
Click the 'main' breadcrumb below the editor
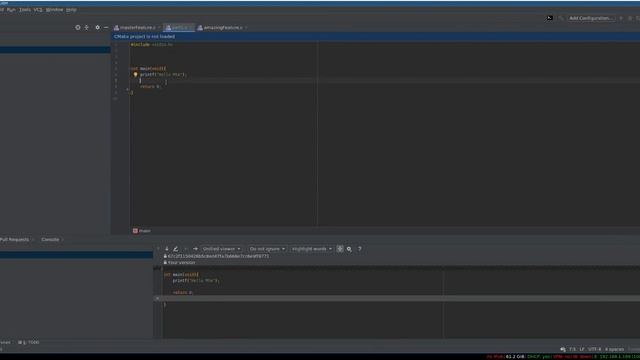click(142, 231)
